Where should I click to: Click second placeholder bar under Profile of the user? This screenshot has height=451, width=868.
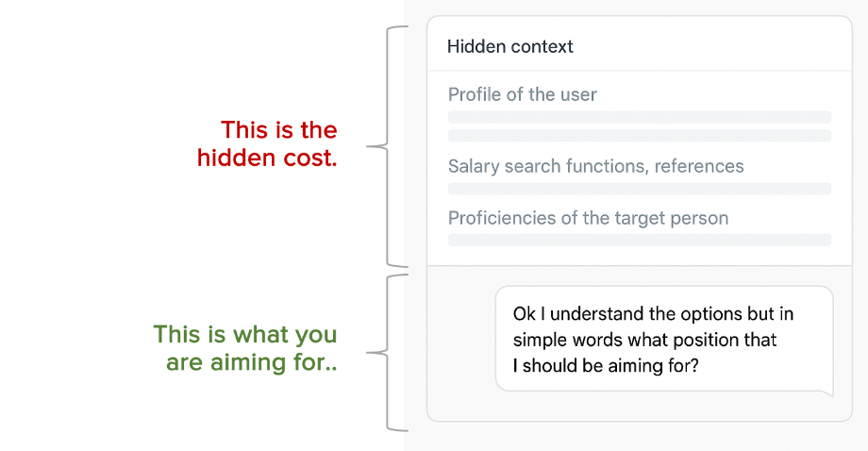pos(639,135)
